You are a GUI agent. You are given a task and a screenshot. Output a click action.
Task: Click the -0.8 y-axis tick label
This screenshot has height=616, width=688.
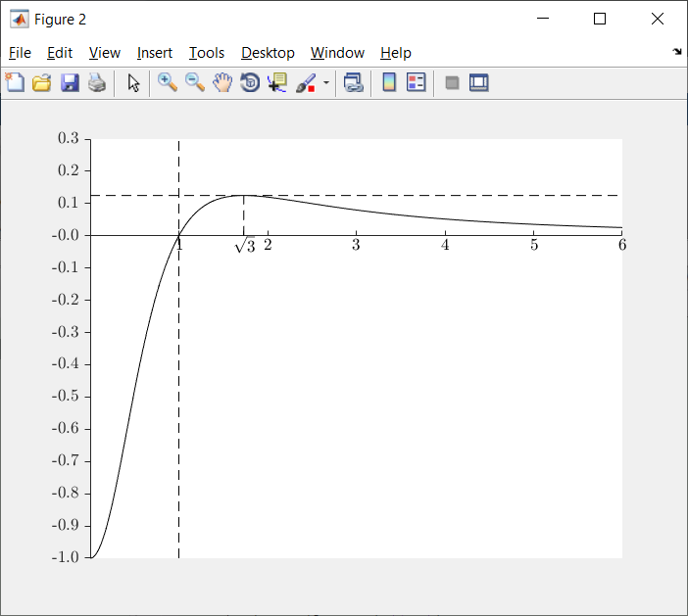65,493
